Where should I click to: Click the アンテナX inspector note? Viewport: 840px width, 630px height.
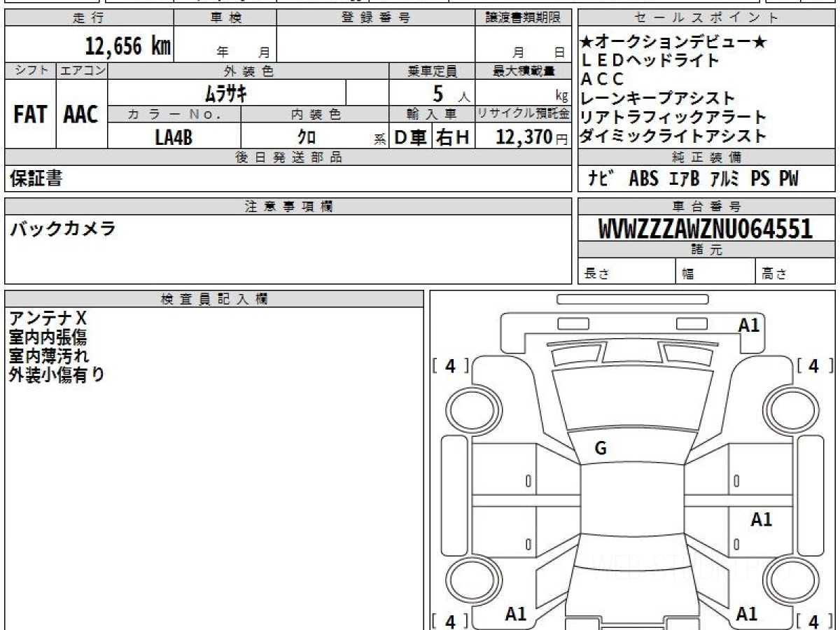tap(48, 319)
